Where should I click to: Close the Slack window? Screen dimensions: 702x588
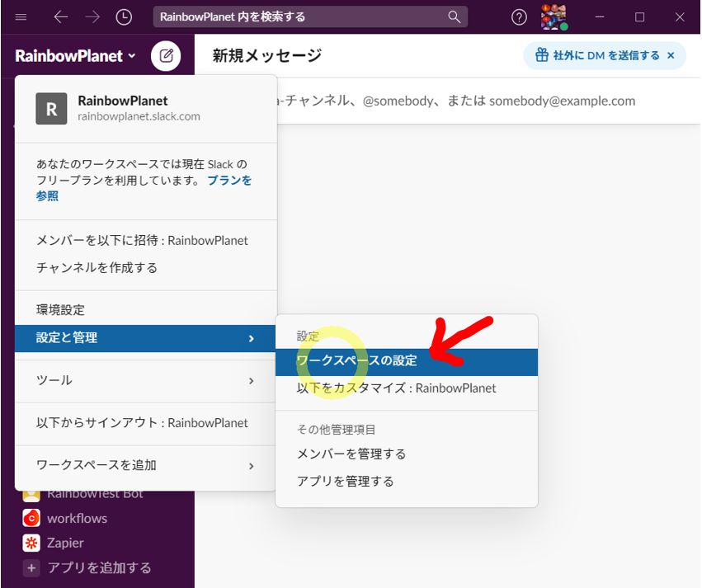680,17
